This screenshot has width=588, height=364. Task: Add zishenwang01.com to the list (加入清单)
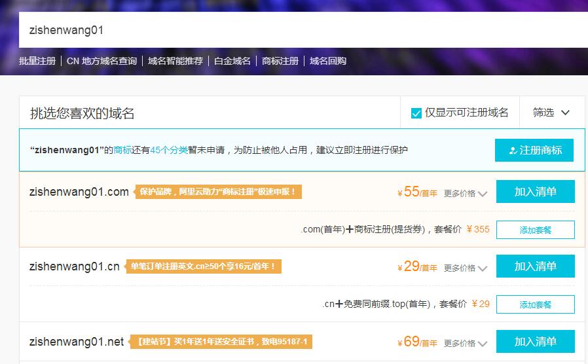click(x=535, y=191)
